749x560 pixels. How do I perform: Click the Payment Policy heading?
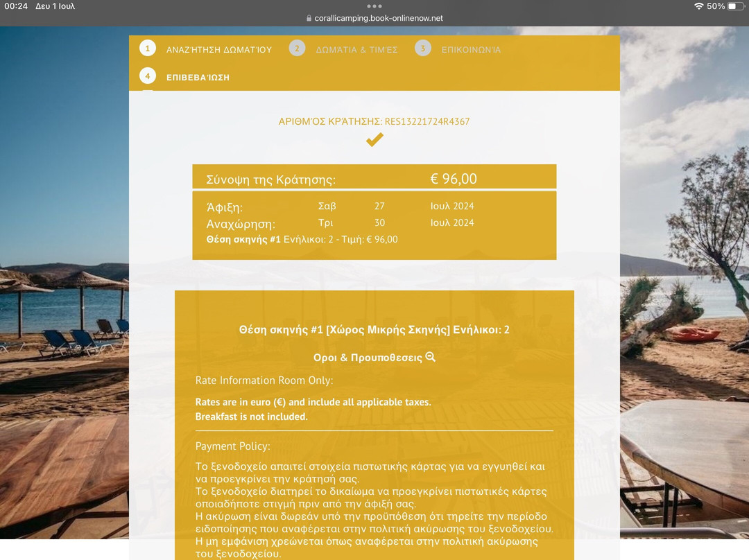(x=232, y=446)
